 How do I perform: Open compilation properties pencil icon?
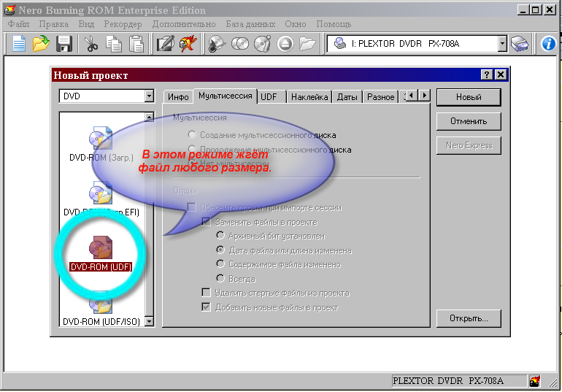point(166,44)
